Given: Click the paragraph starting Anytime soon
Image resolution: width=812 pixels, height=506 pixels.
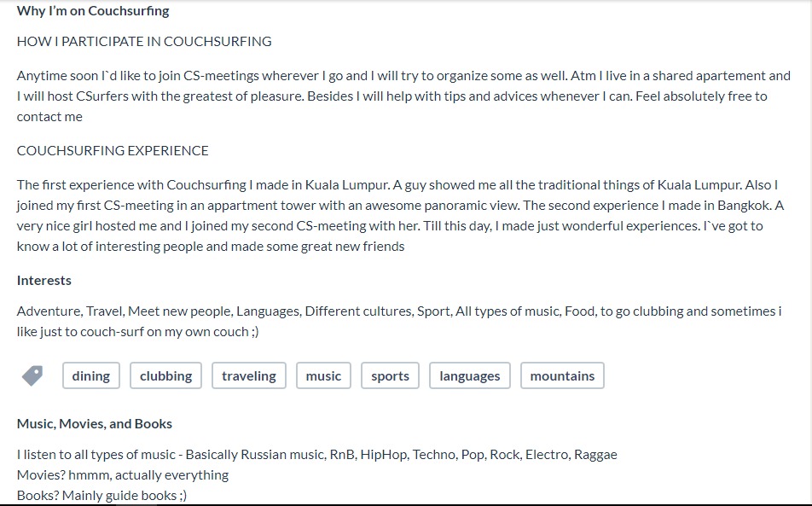Looking at the screenshot, I should [404, 96].
